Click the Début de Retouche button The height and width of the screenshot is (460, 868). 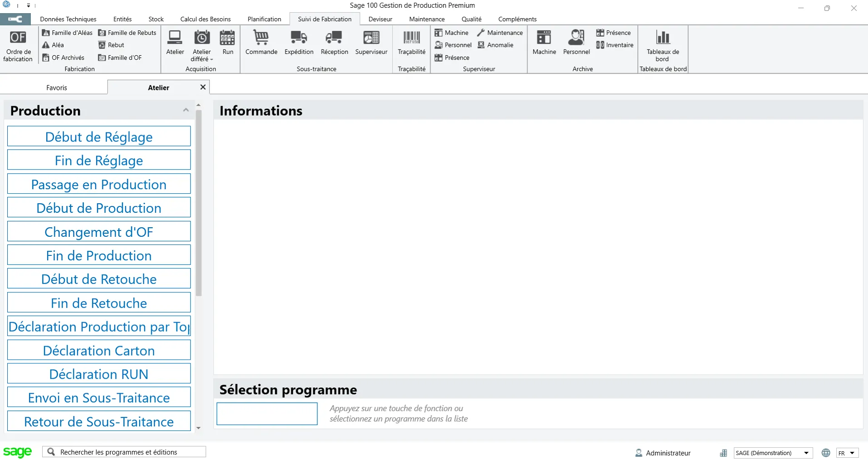click(x=99, y=279)
